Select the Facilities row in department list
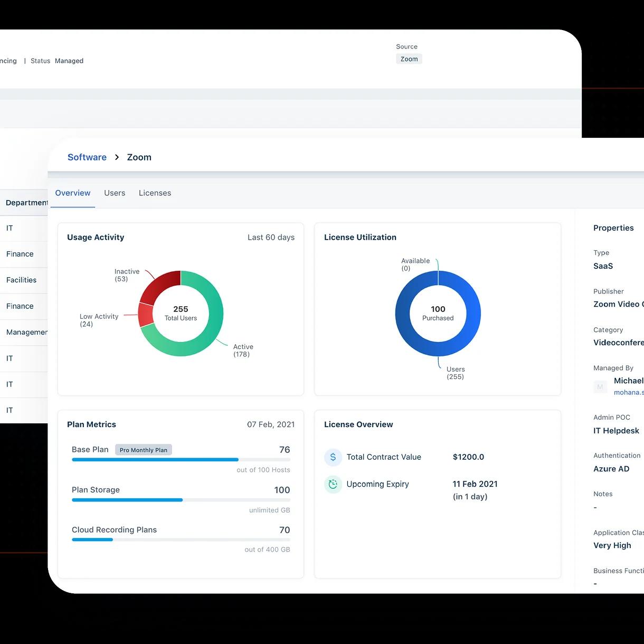 (24, 280)
